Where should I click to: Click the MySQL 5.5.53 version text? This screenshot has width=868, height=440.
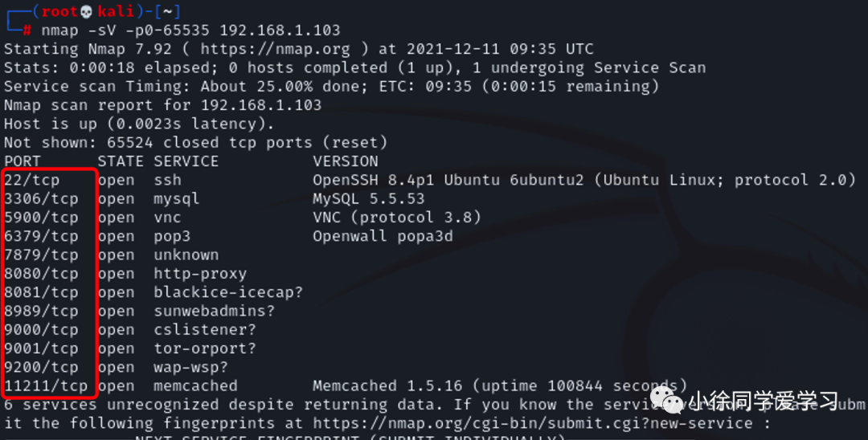(x=369, y=198)
